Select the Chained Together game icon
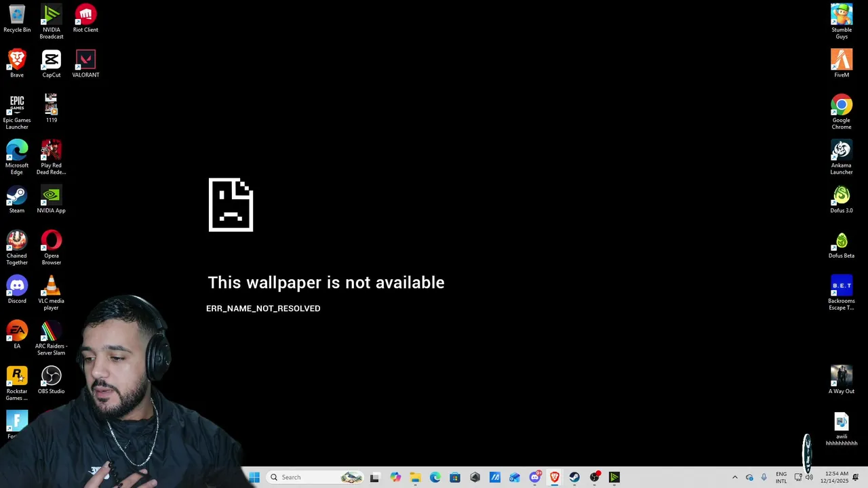The image size is (868, 488). [x=17, y=247]
